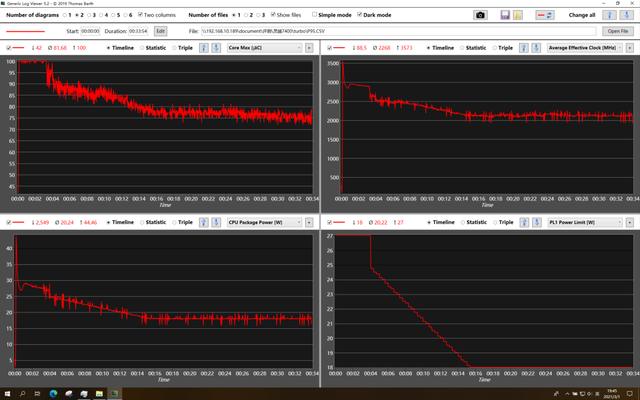
Task: Set number of diagrams to 1
Action: point(65,15)
